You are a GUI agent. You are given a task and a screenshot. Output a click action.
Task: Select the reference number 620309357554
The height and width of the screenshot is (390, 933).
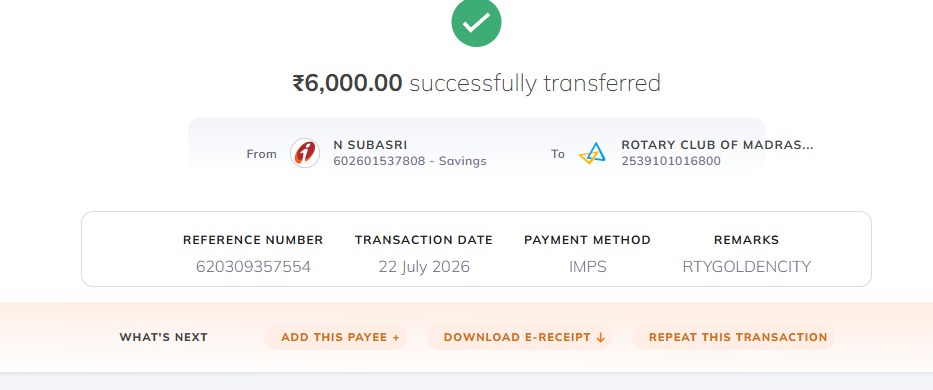click(253, 266)
